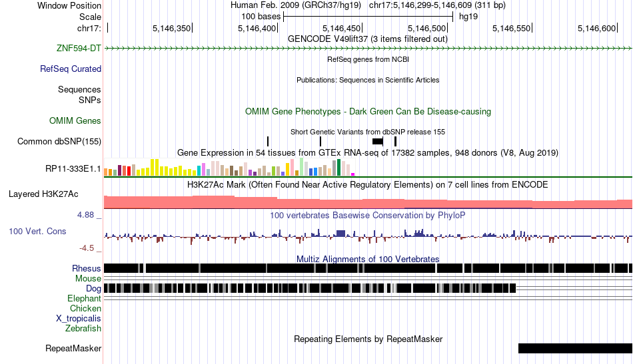Click the wide black dbSNP variant block

click(377, 141)
